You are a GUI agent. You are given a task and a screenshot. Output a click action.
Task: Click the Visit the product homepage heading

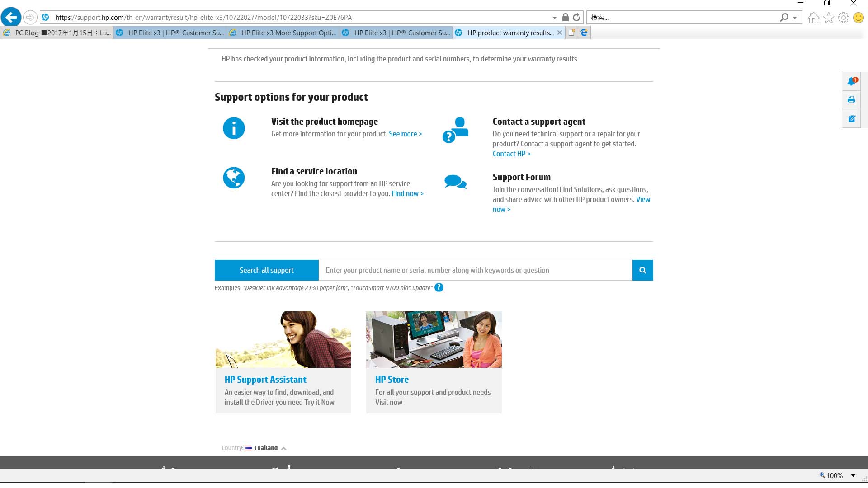(x=325, y=122)
